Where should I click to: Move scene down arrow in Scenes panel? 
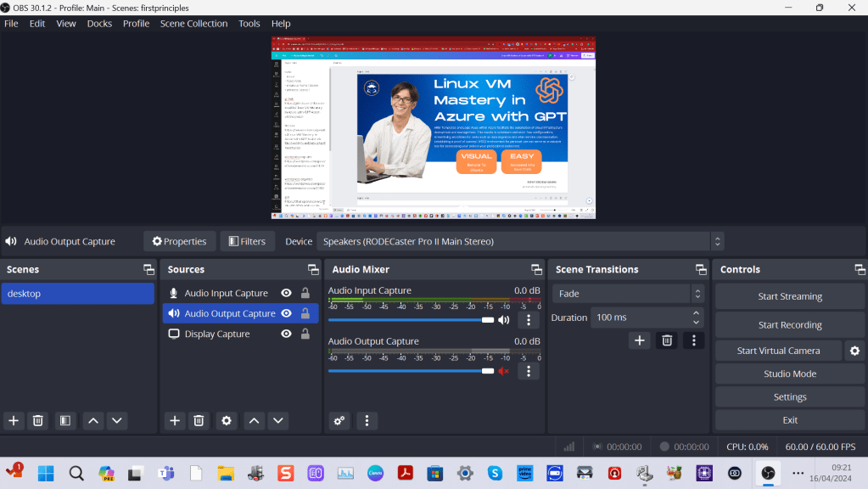tap(117, 421)
